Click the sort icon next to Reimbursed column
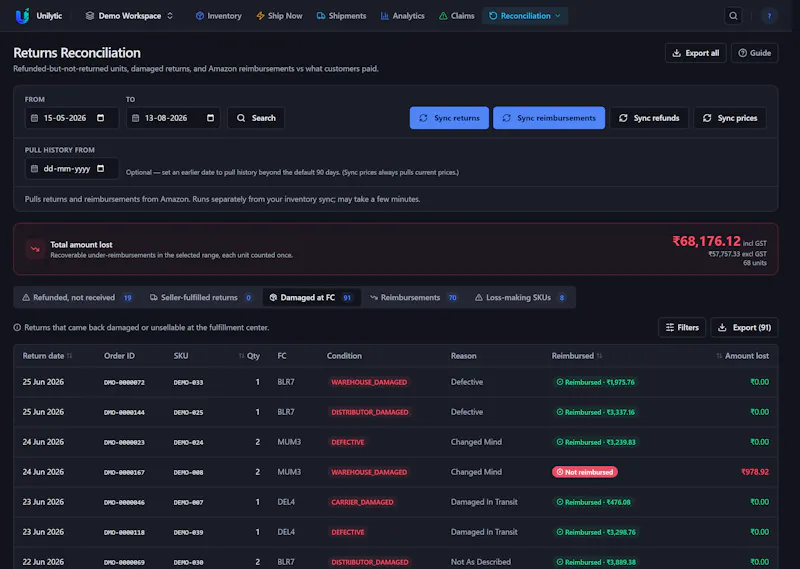This screenshot has width=800, height=569. (x=599, y=356)
